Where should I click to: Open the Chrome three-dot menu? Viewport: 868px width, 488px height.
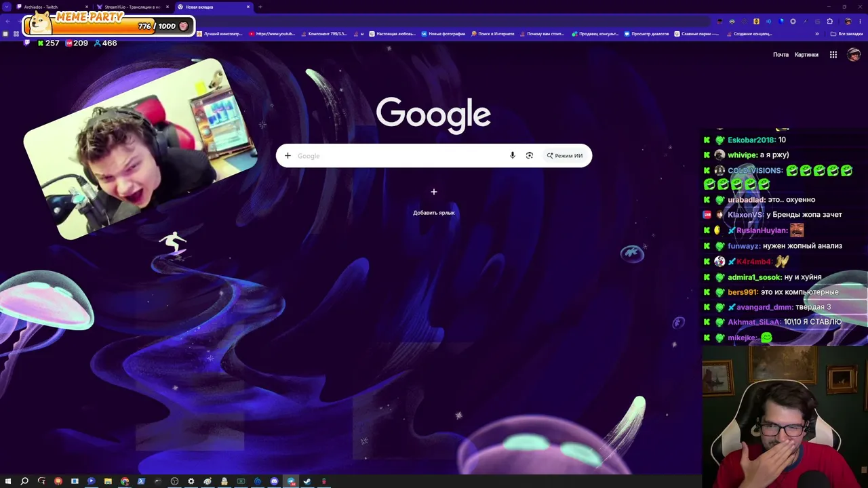click(860, 21)
